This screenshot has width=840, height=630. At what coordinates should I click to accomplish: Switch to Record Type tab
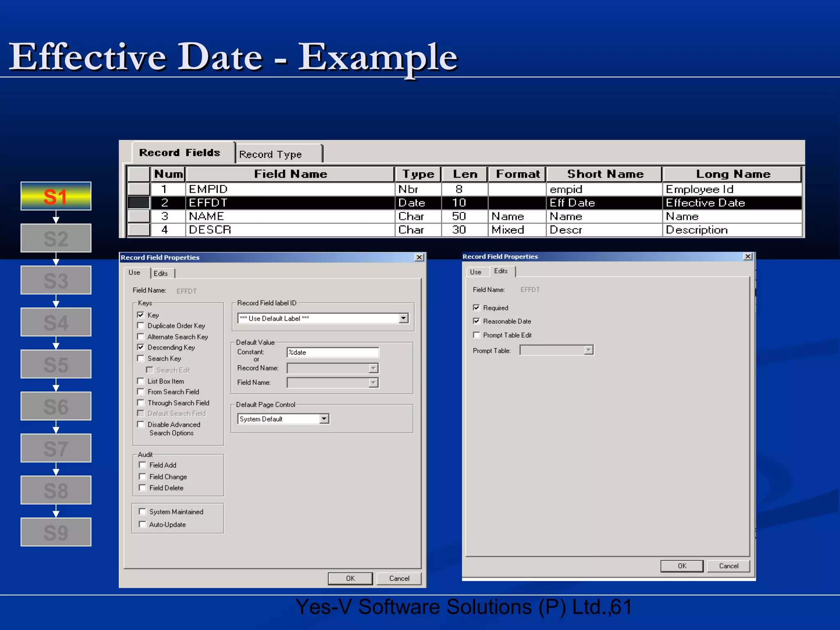click(279, 154)
